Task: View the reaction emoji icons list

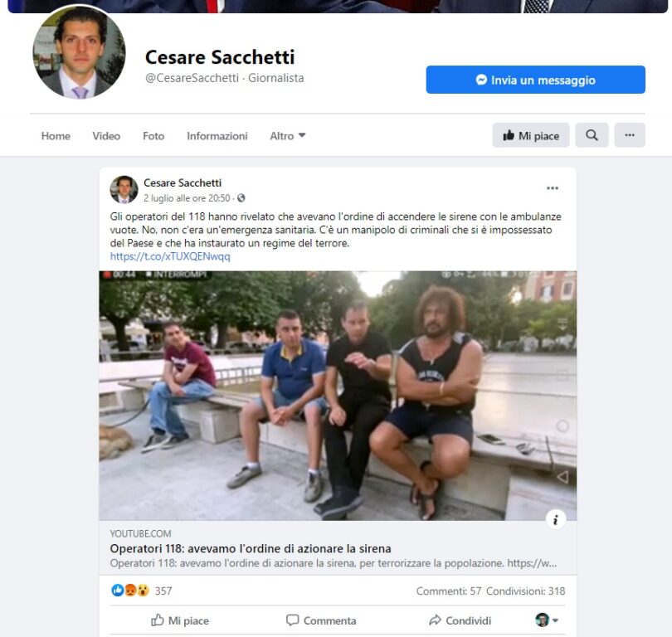Action: tap(130, 591)
